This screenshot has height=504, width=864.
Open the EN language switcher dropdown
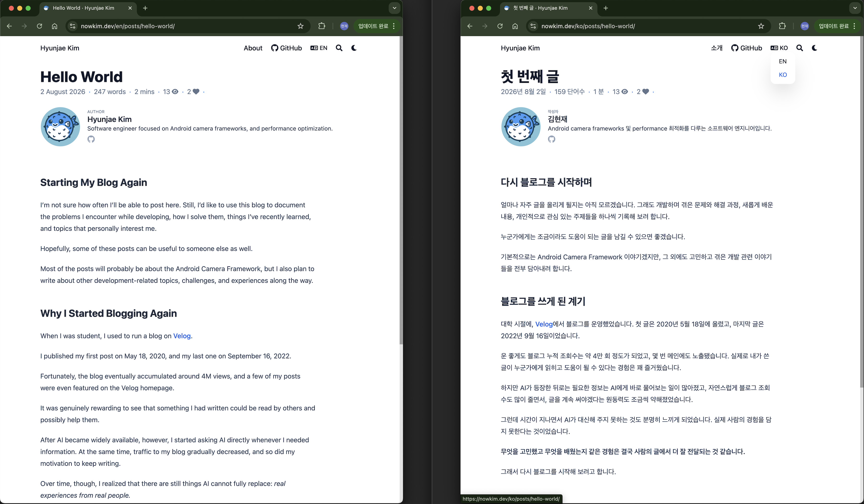pos(319,48)
